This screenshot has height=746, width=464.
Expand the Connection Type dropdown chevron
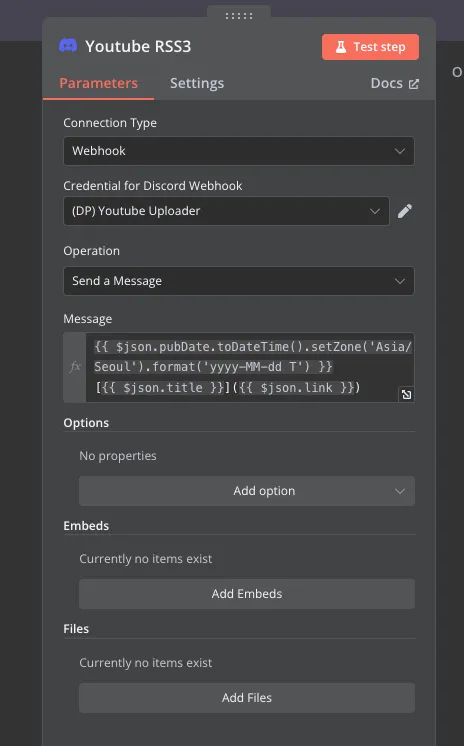tap(400, 151)
